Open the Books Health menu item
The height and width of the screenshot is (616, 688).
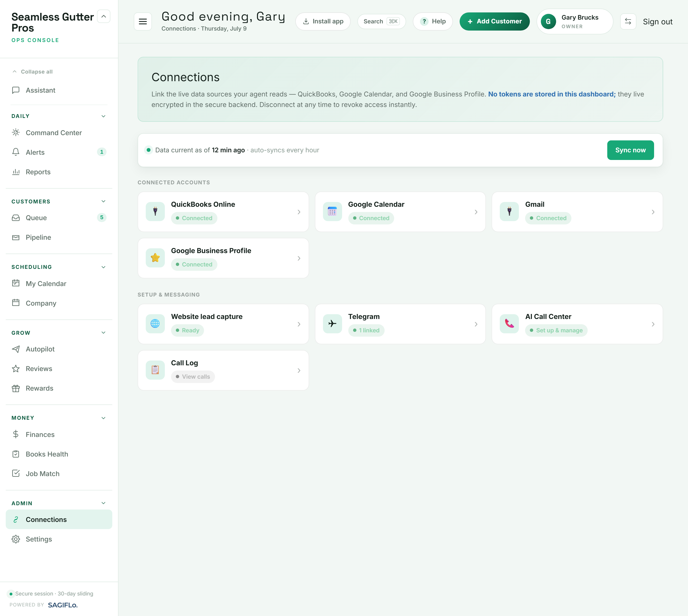click(59, 454)
